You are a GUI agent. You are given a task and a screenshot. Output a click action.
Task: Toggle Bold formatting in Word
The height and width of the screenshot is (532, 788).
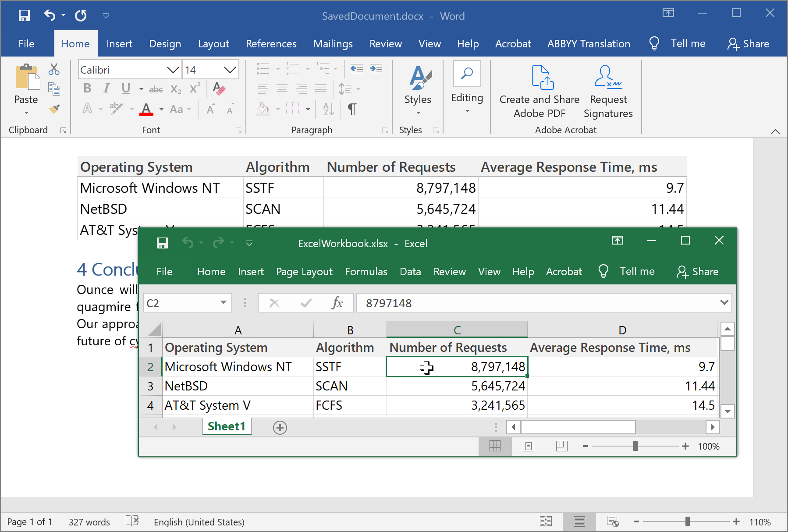87,89
